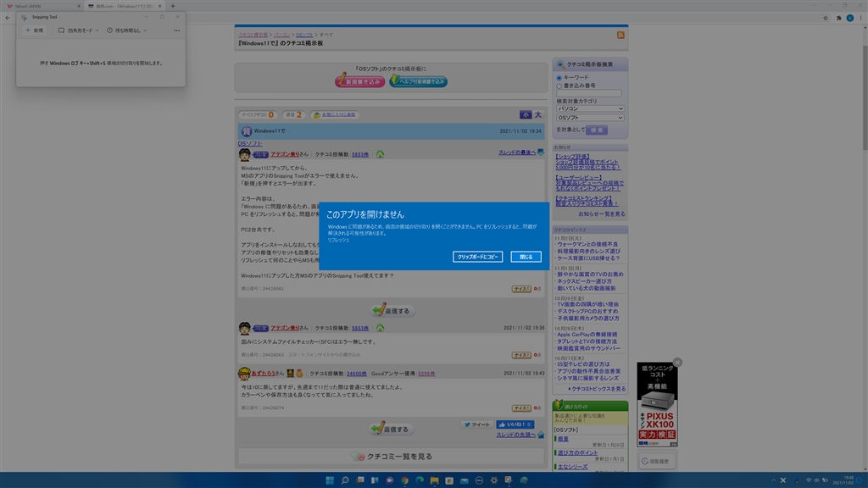This screenshot has width=868, height=488.
Task: Open the browser extensions puzzle icon
Action: pos(838,18)
